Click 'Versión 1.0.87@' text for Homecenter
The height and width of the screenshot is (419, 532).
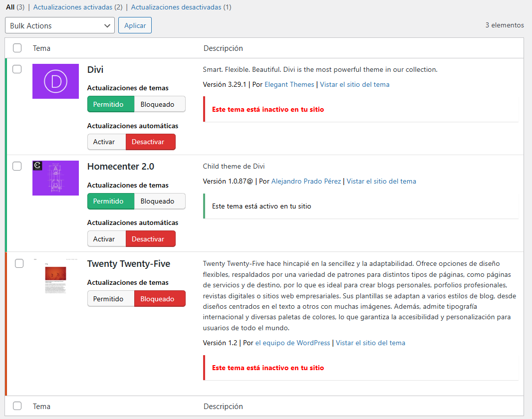(228, 182)
